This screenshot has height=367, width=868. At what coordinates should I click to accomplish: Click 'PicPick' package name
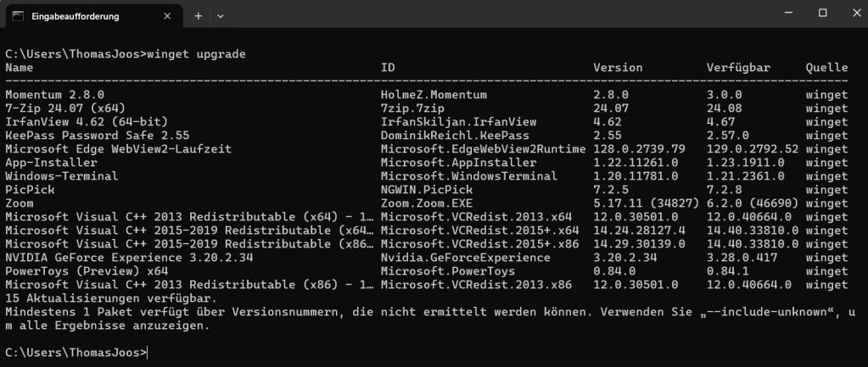click(x=30, y=190)
